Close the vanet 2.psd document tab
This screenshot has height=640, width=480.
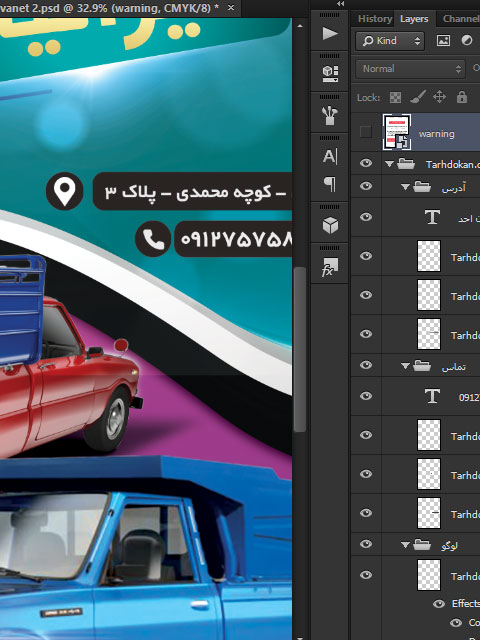pyautogui.click(x=231, y=7)
